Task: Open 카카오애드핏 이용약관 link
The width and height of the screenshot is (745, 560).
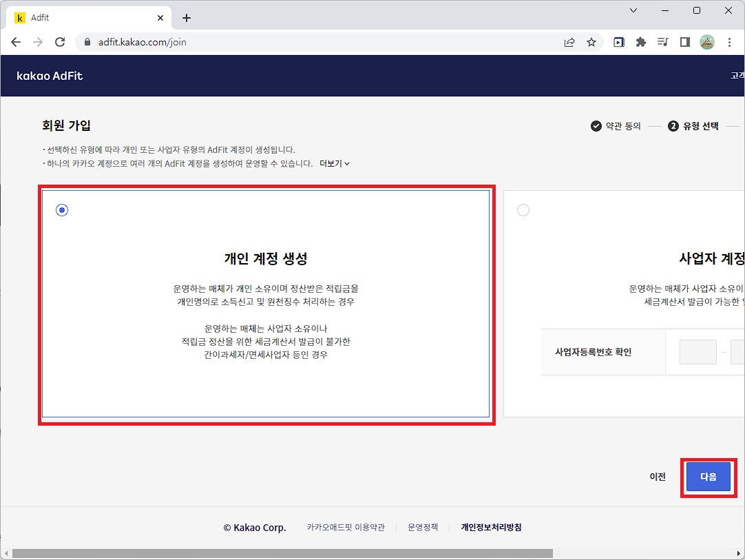Action: (346, 527)
